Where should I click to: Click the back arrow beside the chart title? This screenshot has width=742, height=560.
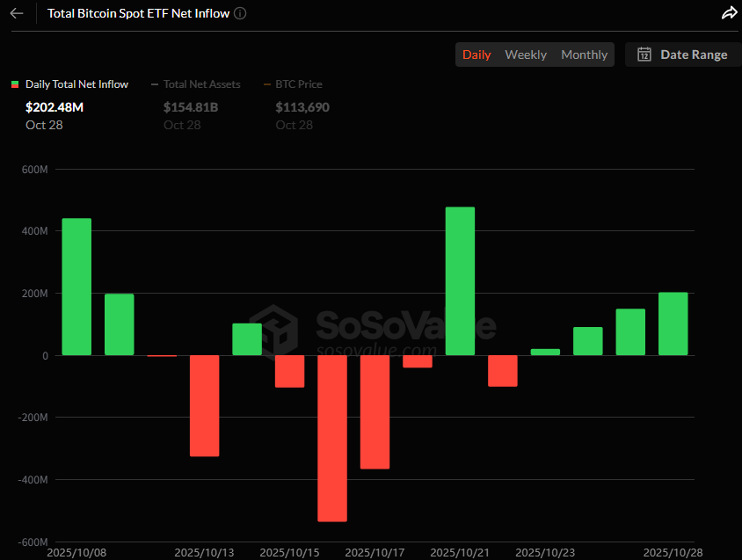tap(17, 13)
